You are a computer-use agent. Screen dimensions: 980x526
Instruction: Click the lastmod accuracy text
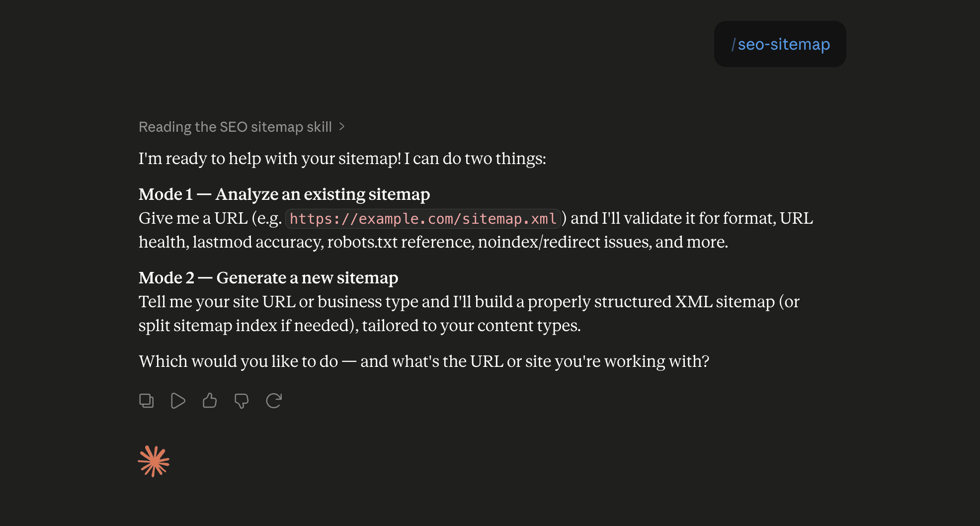click(x=257, y=242)
